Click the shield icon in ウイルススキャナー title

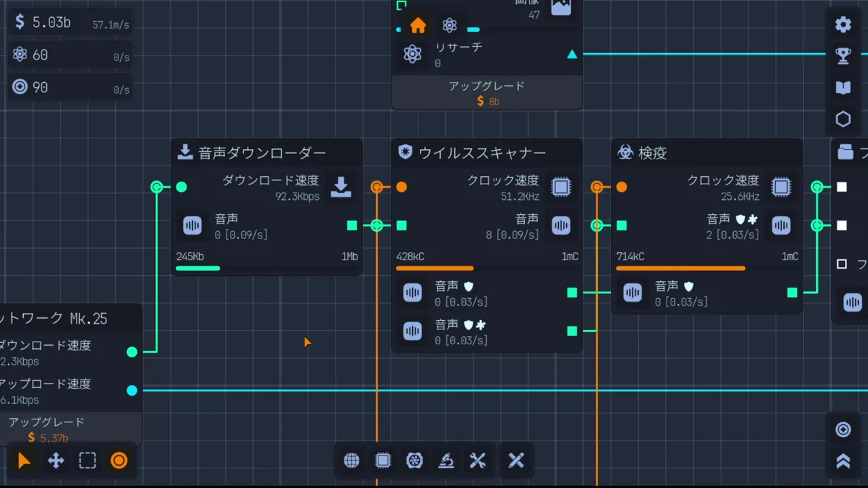pyautogui.click(x=405, y=152)
